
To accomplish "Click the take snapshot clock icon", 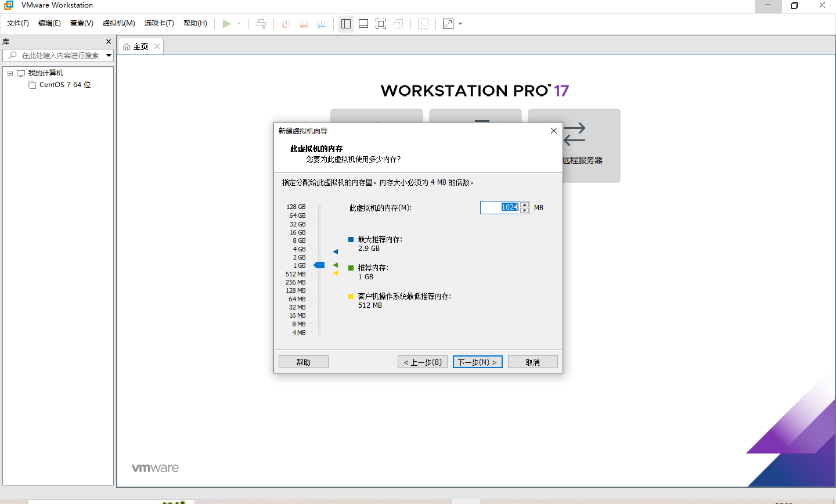I will 286,24.
